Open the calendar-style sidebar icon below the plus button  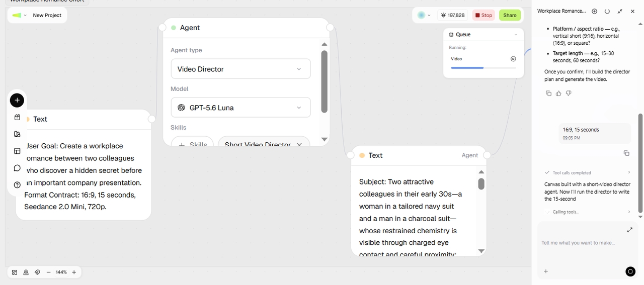(x=17, y=118)
